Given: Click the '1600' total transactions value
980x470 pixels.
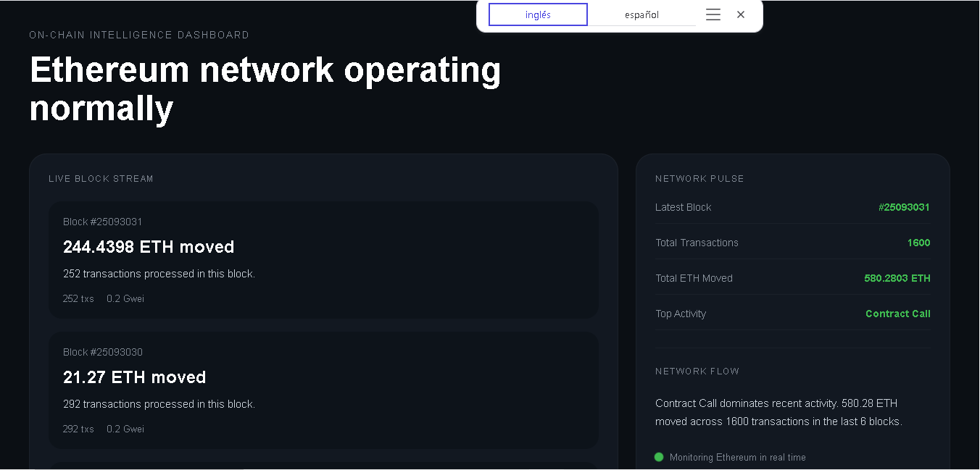Looking at the screenshot, I should [x=918, y=243].
